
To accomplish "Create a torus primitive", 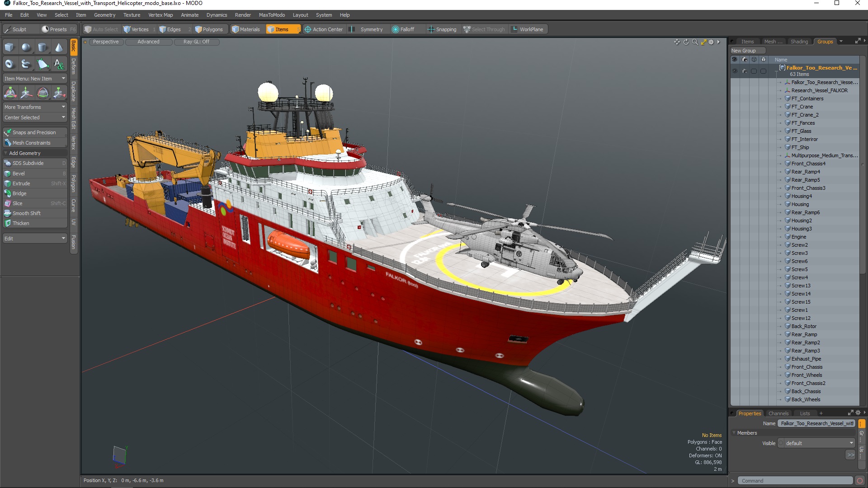I will click(x=9, y=64).
